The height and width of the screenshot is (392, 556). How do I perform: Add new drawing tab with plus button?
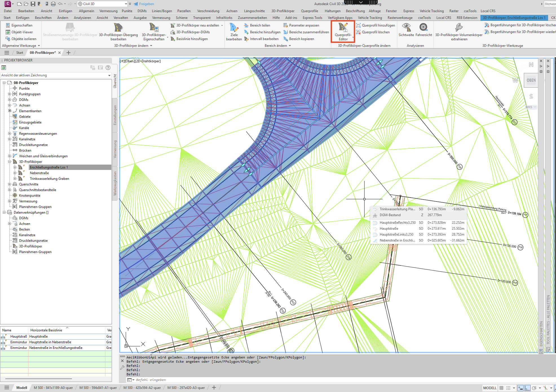[69, 53]
